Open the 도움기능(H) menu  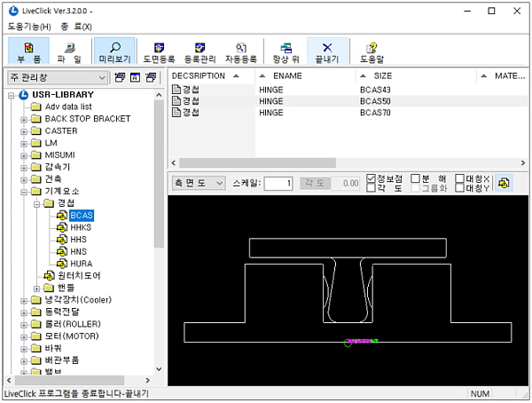[x=29, y=27]
